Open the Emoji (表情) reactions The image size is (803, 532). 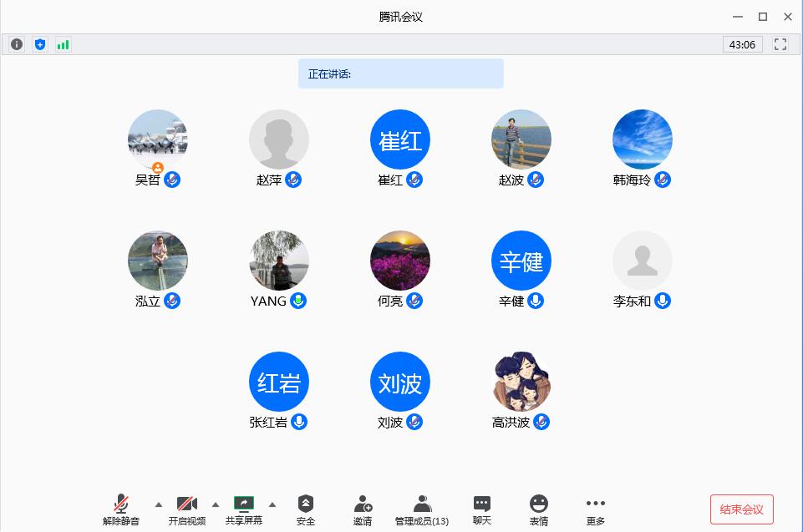(x=539, y=509)
